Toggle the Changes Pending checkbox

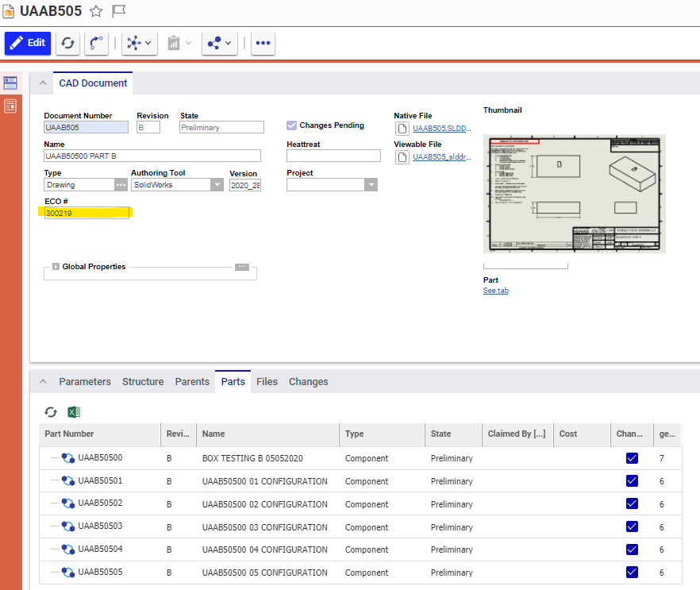click(292, 125)
